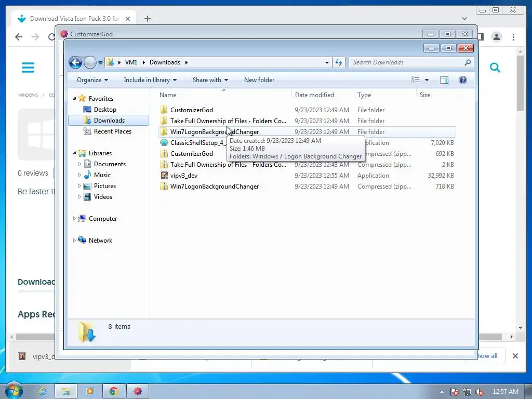Click the hamburger menu on the web page
The image size is (532, 399).
pos(28,68)
